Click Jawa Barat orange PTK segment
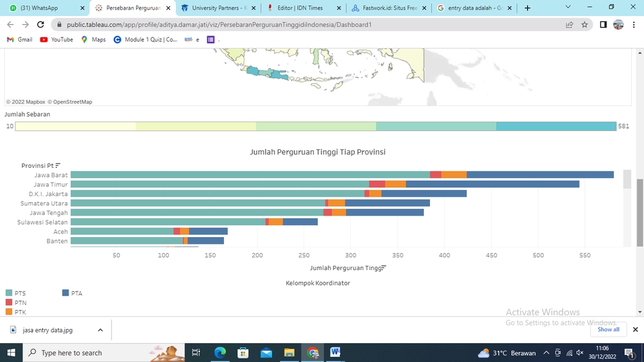 pos(454,175)
